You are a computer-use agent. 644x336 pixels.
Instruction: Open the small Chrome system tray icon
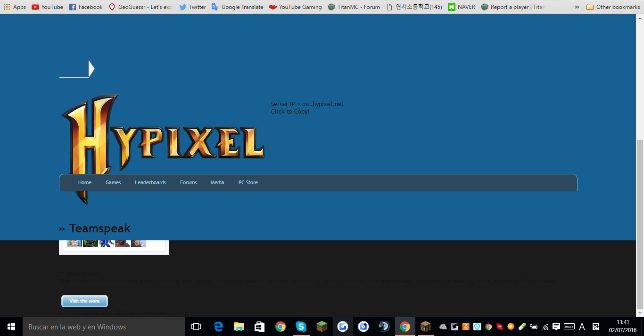click(x=488, y=327)
